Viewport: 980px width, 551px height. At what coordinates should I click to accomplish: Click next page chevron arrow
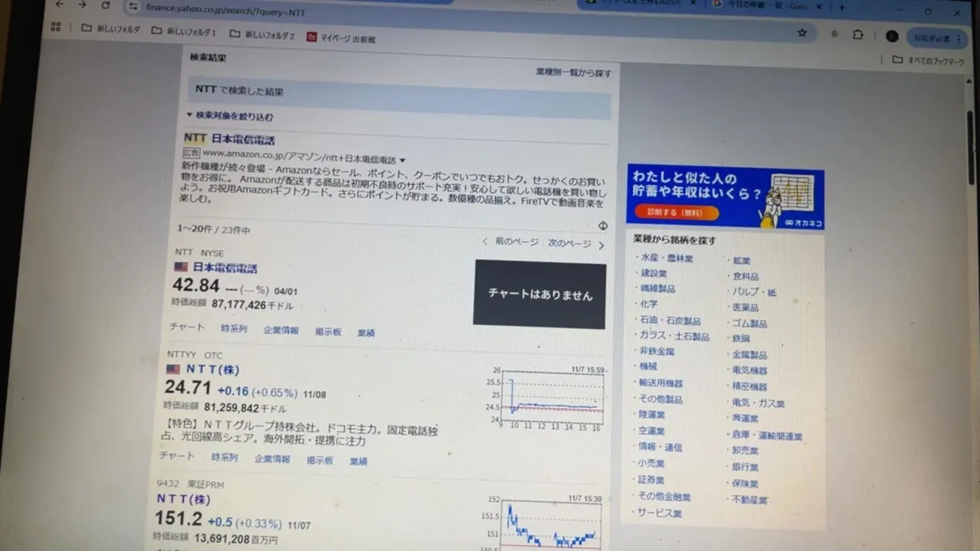(601, 246)
